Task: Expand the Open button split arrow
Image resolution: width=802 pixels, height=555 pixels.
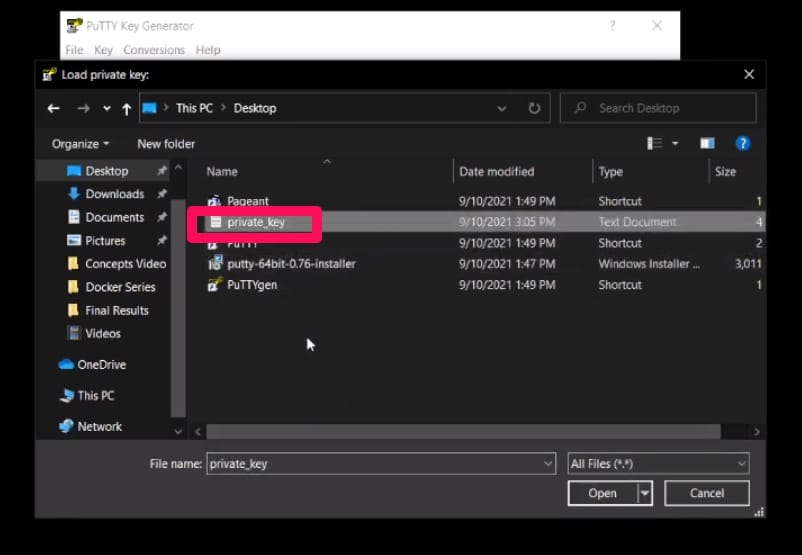Action: coord(645,493)
